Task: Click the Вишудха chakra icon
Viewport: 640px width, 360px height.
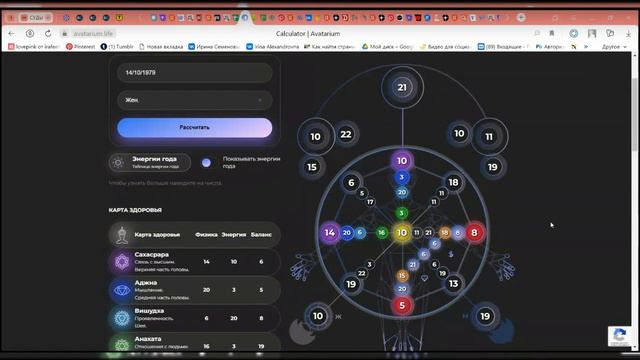Action: 122,318
